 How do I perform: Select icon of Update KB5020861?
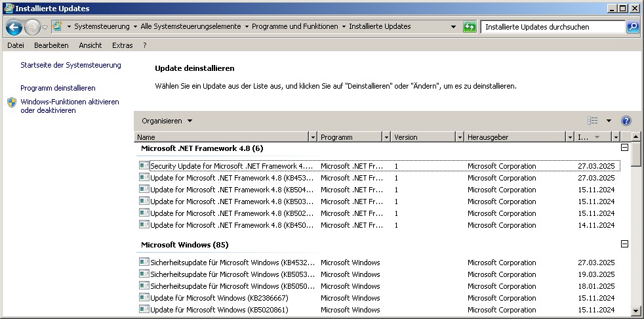(x=144, y=309)
